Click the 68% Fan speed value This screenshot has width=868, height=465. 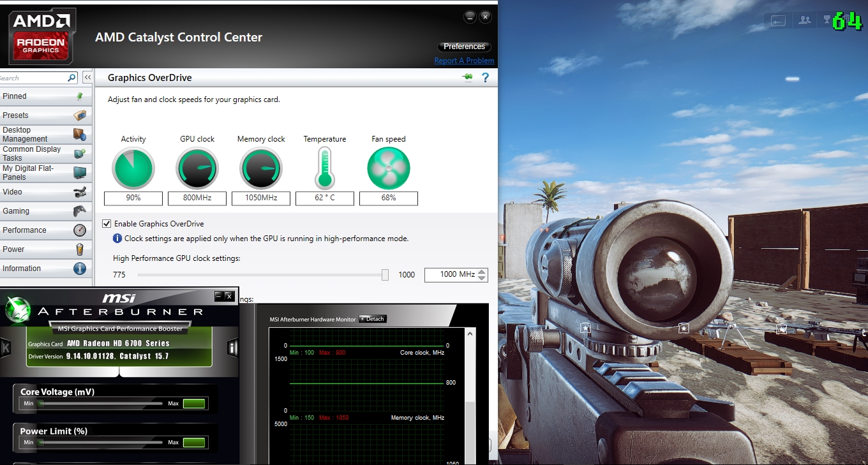pos(389,198)
